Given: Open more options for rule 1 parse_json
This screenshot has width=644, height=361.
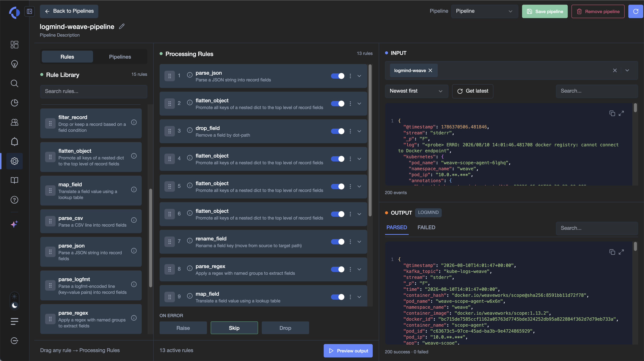Looking at the screenshot, I should (350, 76).
